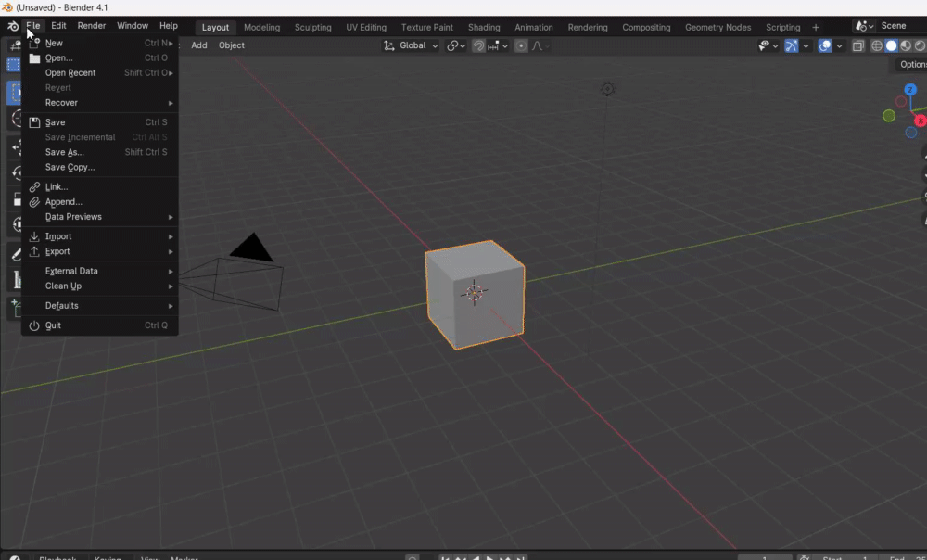Screen dimensions: 927x560
Task: Expand the Open Recent submenu
Action: (99, 72)
